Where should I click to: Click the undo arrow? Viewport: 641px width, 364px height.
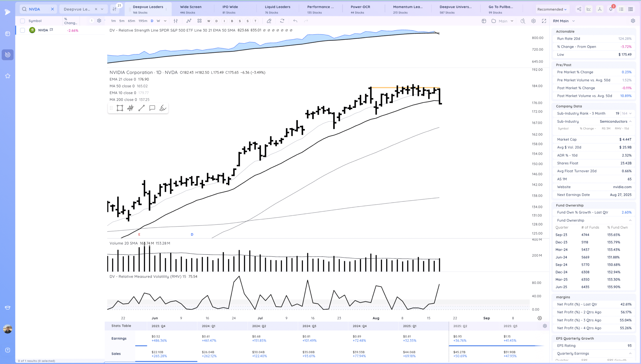[x=295, y=21]
